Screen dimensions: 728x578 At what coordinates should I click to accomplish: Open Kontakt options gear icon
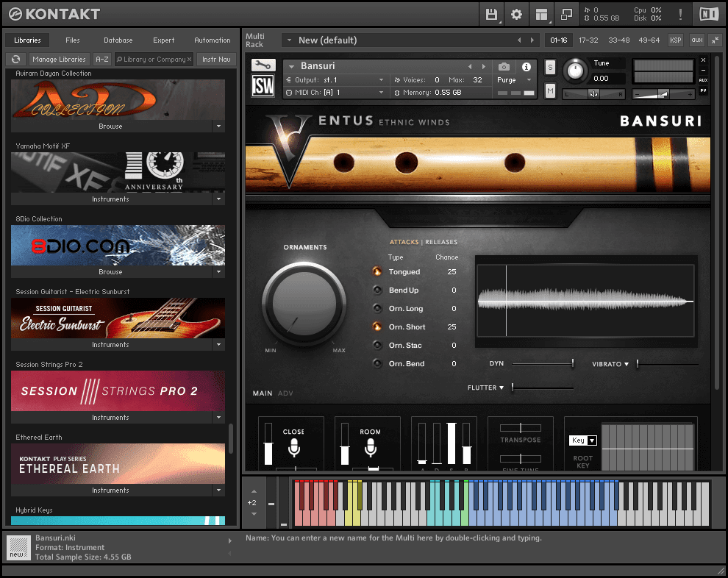coord(516,15)
